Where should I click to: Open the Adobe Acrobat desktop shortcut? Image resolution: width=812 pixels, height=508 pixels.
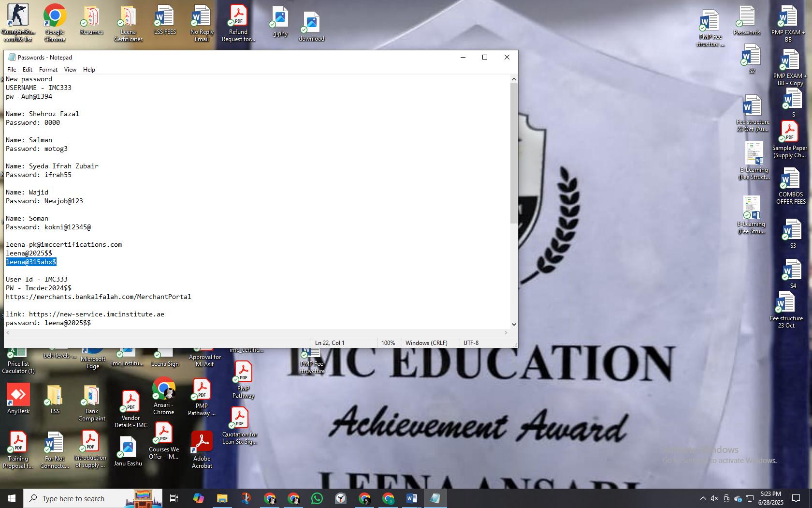[202, 450]
